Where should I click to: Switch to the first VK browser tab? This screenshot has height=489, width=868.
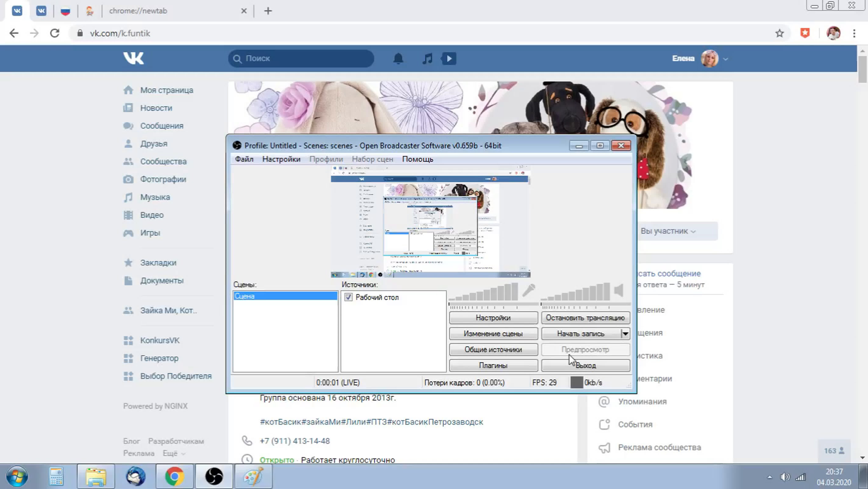17,11
